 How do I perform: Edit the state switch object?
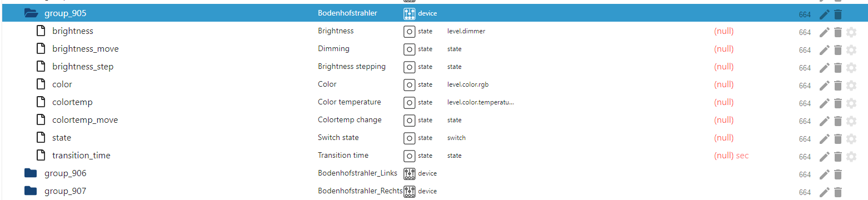click(824, 138)
